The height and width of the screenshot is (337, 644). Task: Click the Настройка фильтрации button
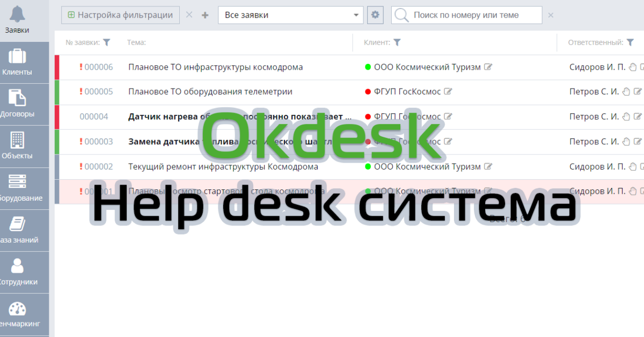pyautogui.click(x=120, y=15)
